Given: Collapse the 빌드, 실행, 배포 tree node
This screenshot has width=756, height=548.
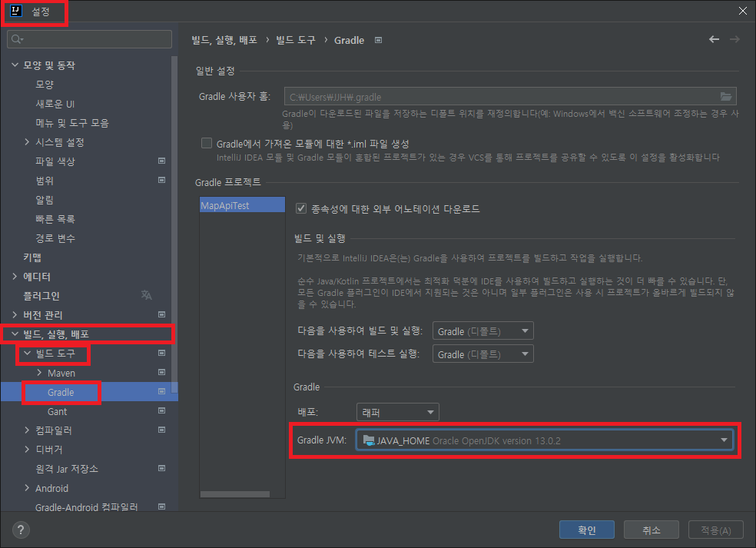Looking at the screenshot, I should (15, 334).
